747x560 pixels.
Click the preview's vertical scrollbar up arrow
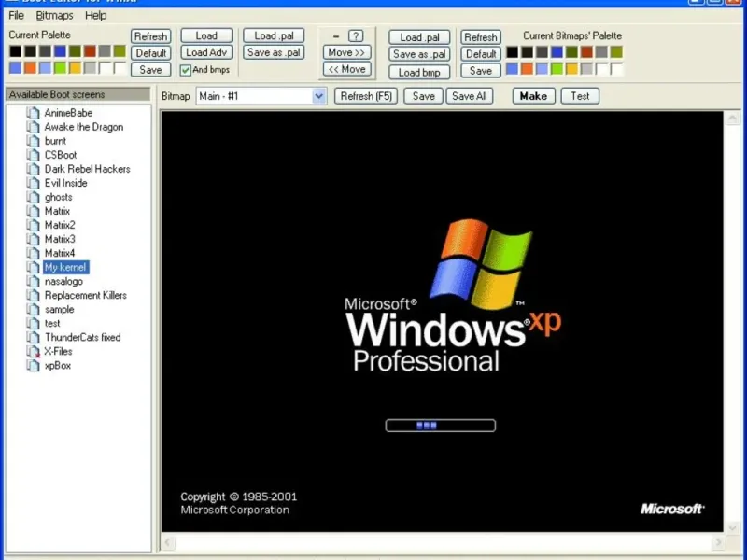point(733,118)
